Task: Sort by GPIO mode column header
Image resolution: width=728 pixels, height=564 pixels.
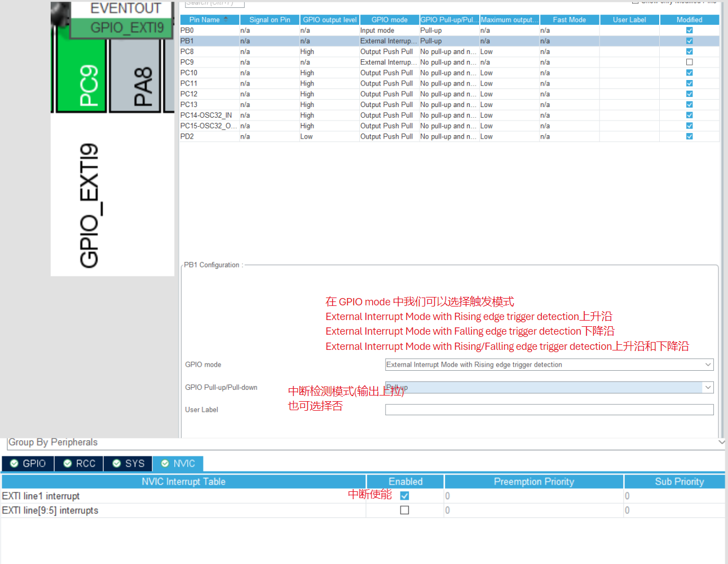Action: coord(389,20)
